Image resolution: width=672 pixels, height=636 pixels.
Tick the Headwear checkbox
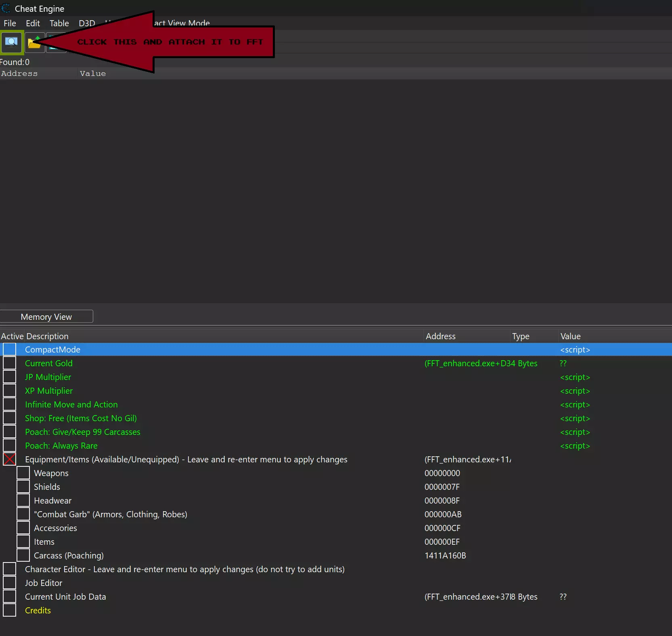point(23,500)
